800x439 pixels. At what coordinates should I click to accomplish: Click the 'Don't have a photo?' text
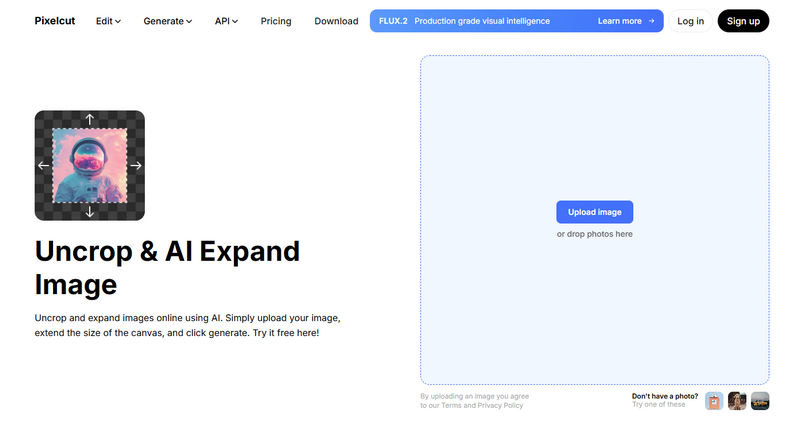coord(665,396)
